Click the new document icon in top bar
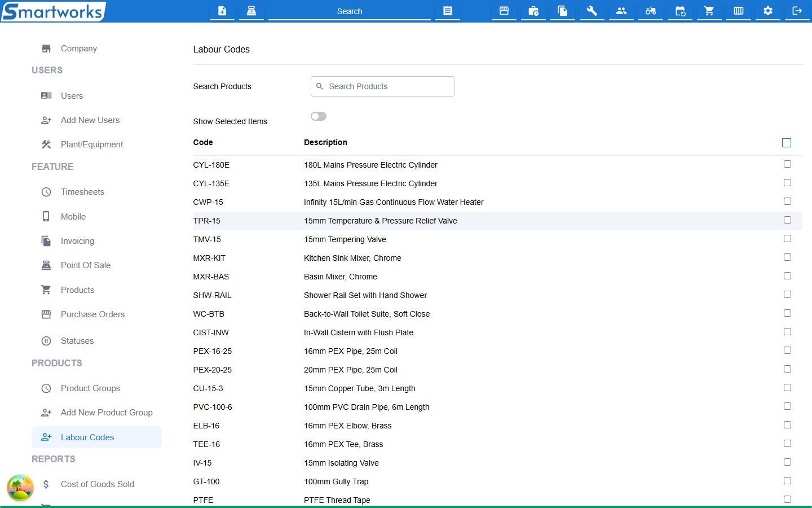Image resolution: width=812 pixels, height=508 pixels. pyautogui.click(x=222, y=11)
